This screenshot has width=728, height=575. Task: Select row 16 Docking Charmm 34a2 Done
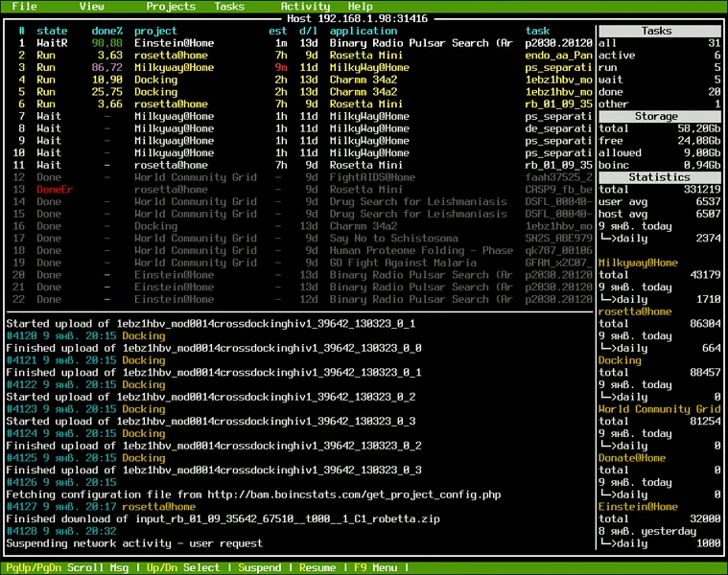click(299, 226)
